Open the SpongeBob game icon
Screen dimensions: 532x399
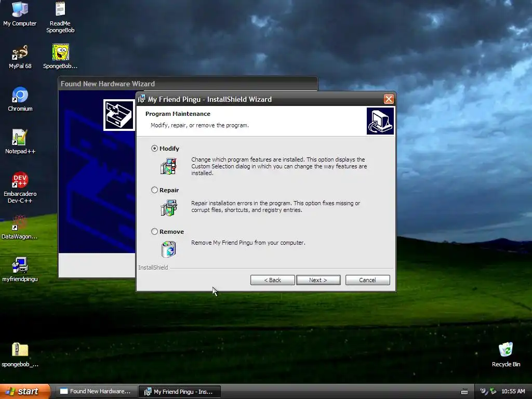point(60,57)
